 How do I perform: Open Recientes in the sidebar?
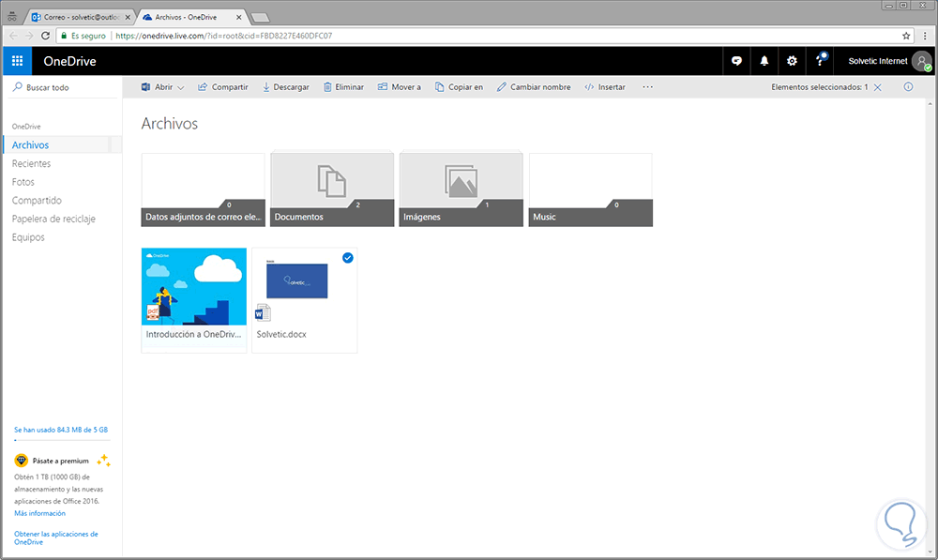[x=31, y=163]
